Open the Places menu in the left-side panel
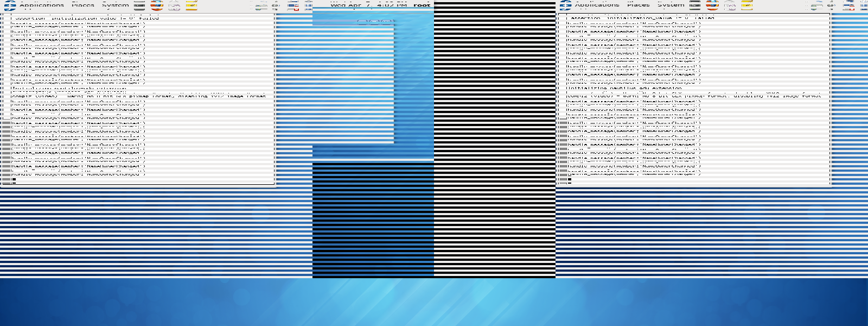The image size is (868, 326). pos(83,5)
